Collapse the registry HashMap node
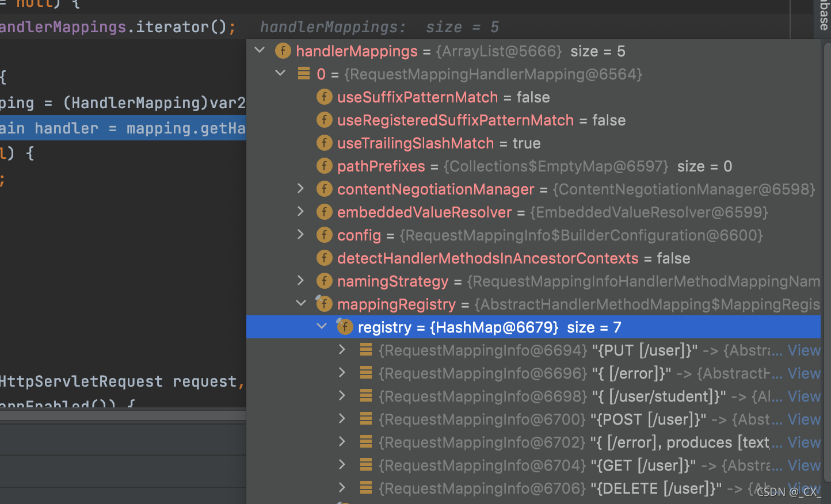 point(322,327)
